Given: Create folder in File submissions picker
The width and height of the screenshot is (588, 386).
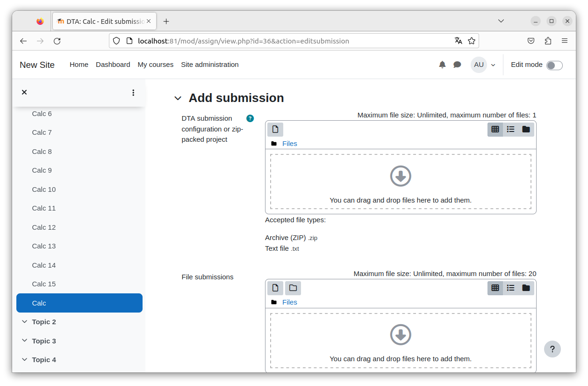Looking at the screenshot, I should coord(293,288).
